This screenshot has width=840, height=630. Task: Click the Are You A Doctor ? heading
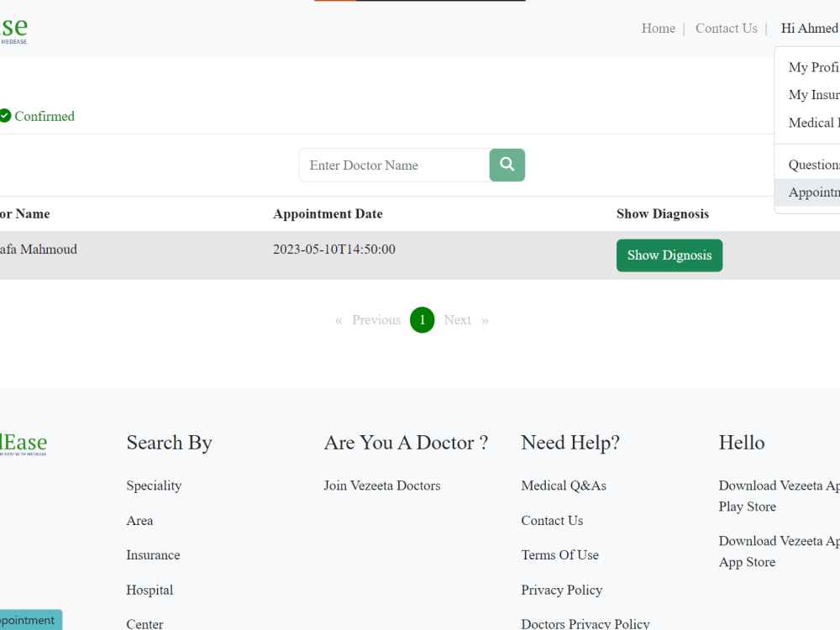(x=406, y=443)
